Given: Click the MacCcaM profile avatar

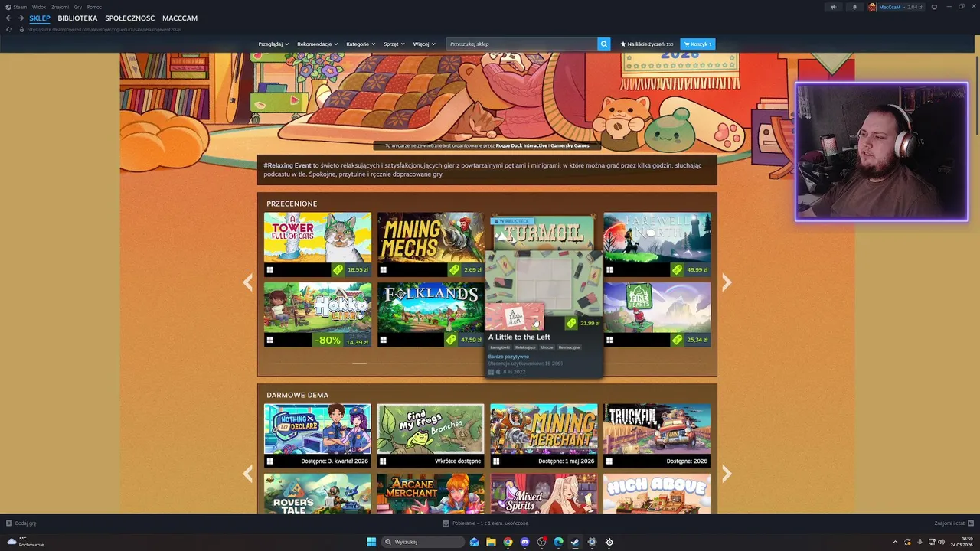Looking at the screenshot, I should tap(872, 7).
